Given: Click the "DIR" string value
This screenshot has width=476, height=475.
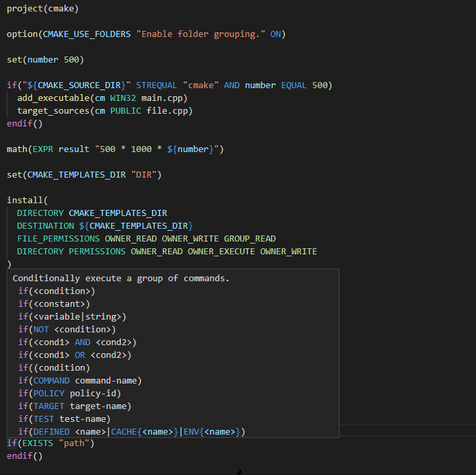Looking at the screenshot, I should point(144,175).
